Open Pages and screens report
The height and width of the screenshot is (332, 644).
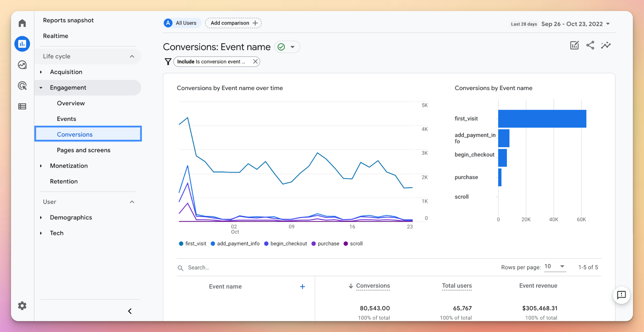click(x=83, y=150)
